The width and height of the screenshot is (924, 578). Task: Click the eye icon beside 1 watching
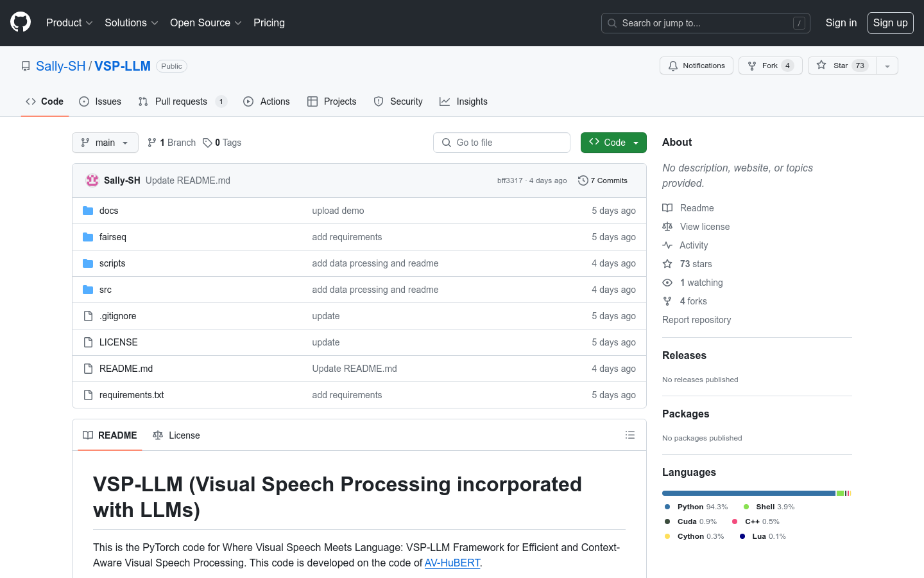coord(667,283)
